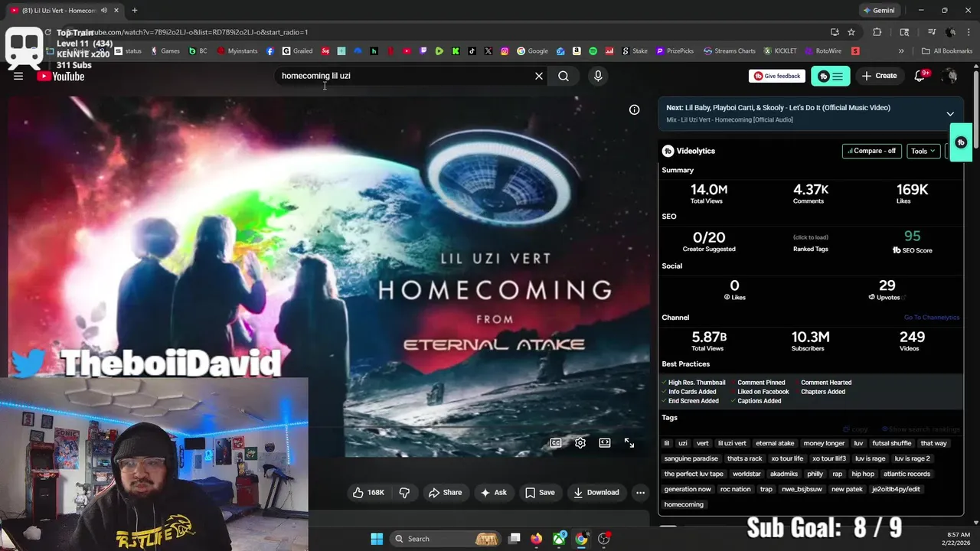Open the Stake bookmark
980x551 pixels.
point(634,51)
